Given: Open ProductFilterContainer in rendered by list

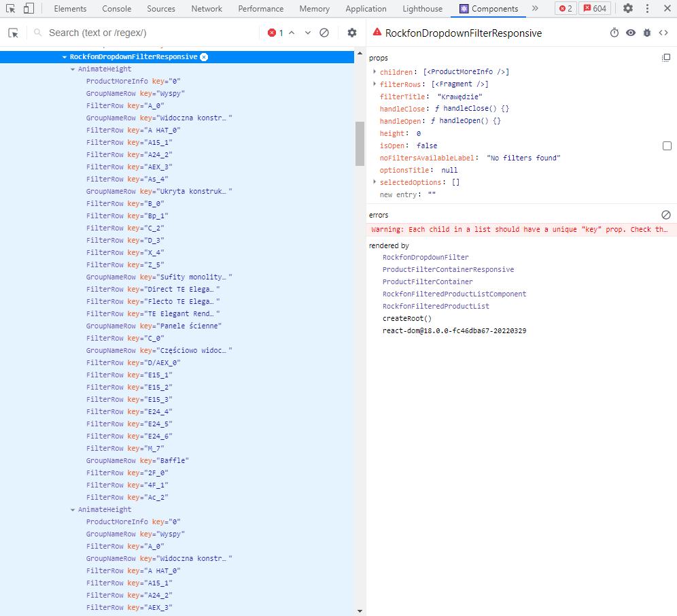Looking at the screenshot, I should click(428, 281).
